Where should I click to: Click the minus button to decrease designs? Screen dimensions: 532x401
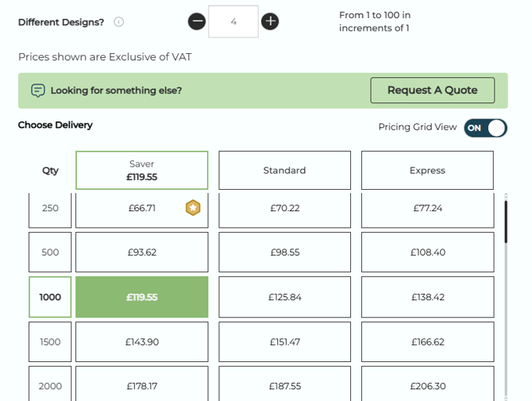pos(198,21)
